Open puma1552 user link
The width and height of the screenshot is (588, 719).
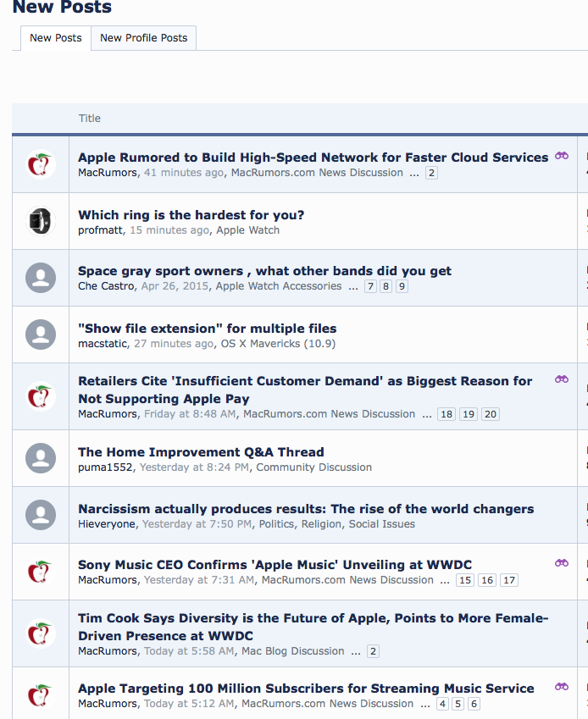tap(105, 467)
